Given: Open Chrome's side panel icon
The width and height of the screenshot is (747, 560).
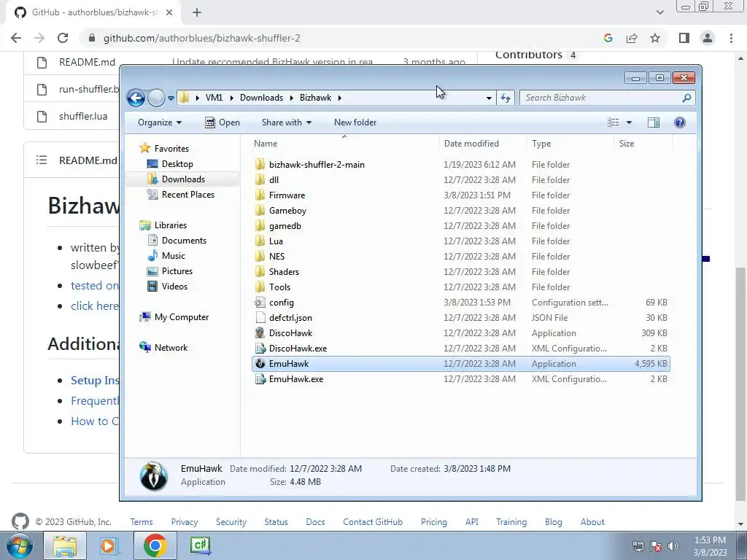Looking at the screenshot, I should point(684,38).
